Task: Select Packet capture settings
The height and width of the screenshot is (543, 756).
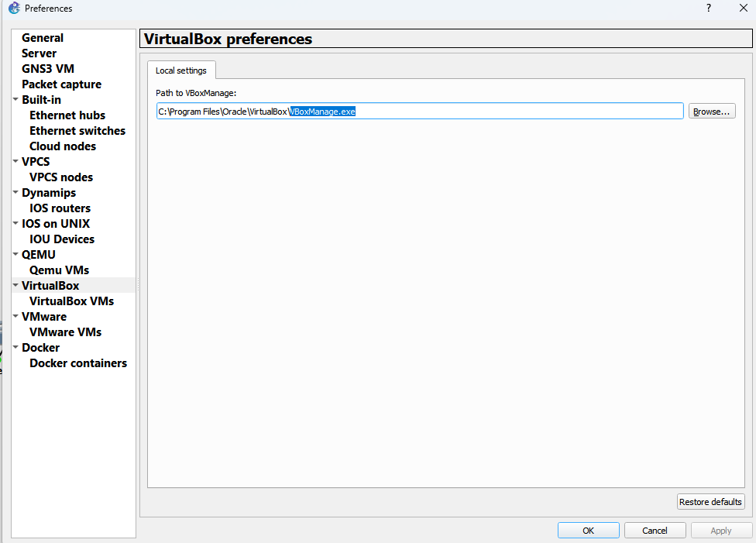Action: (x=61, y=84)
